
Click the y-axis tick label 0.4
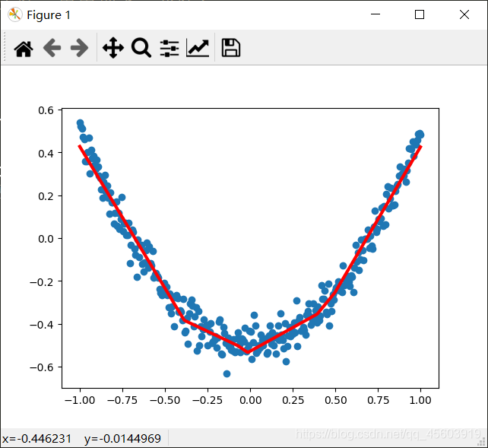coord(46,153)
